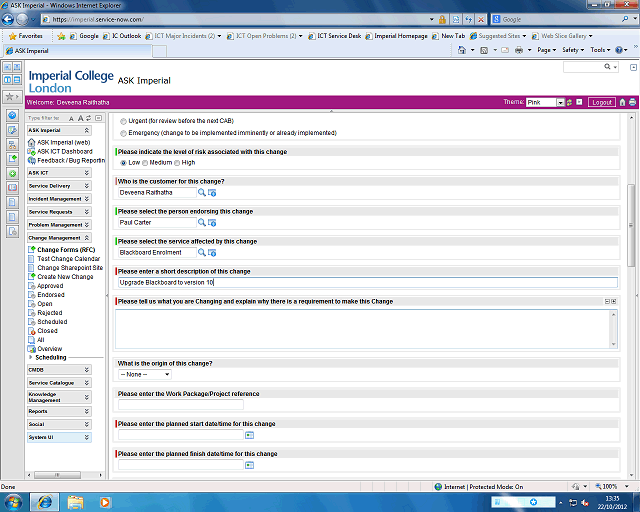Screen dimensions: 640x512
Task: Click lookup magnifier beside Paul Carter field
Action: pos(201,222)
